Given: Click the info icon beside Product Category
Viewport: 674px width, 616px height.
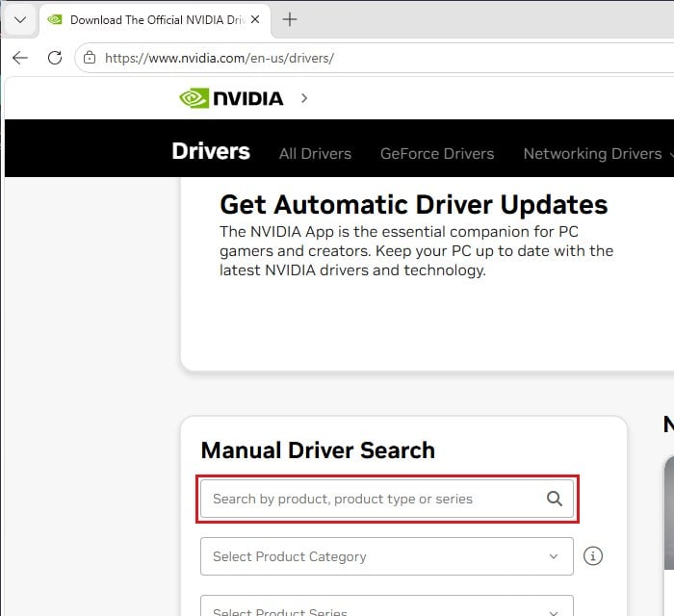Looking at the screenshot, I should point(593,556).
